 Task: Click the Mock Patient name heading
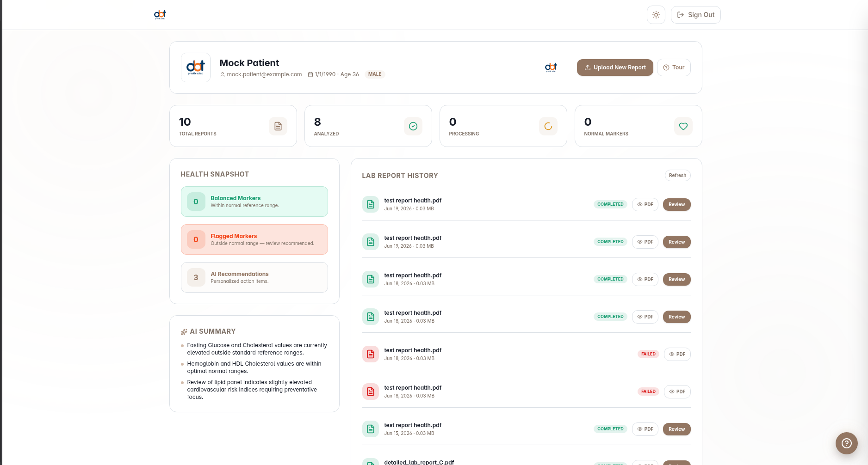click(x=249, y=63)
